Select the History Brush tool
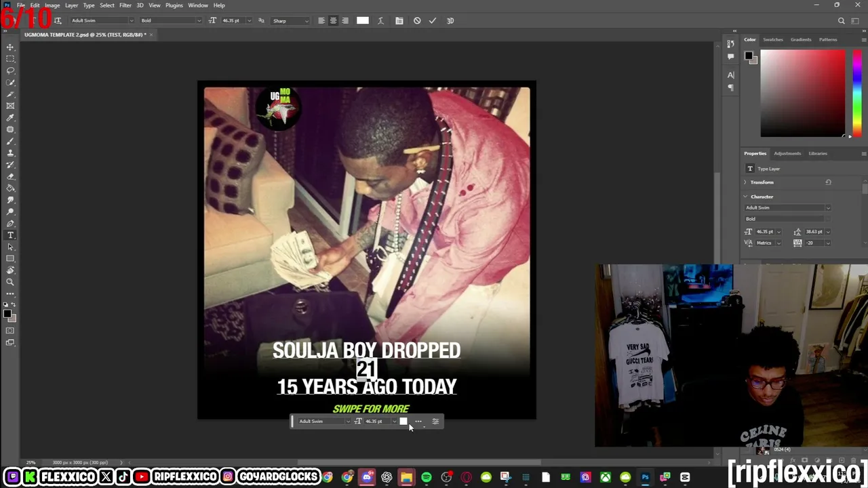The height and width of the screenshot is (488, 868). (x=10, y=165)
